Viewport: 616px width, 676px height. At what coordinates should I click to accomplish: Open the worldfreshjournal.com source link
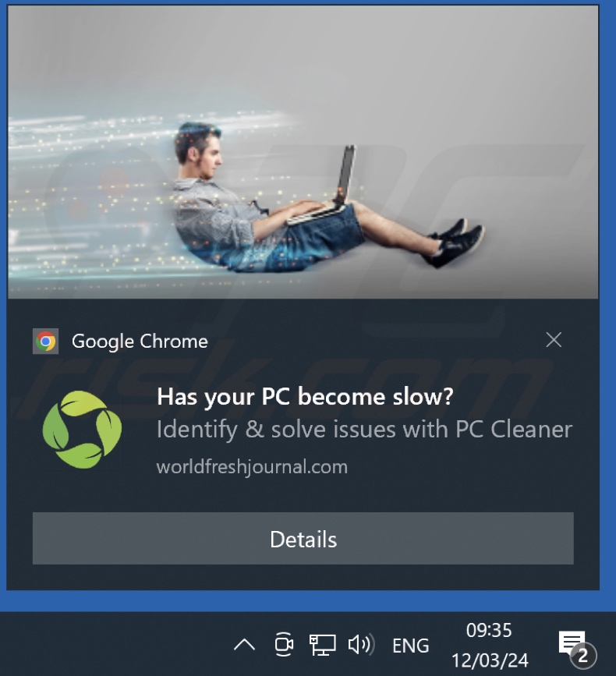tap(252, 467)
